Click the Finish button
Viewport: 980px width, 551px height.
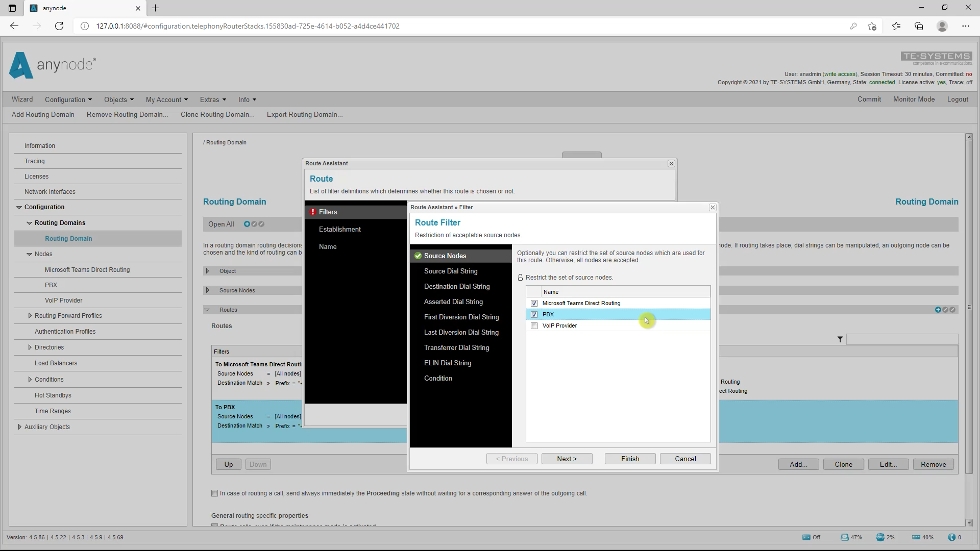630,459
